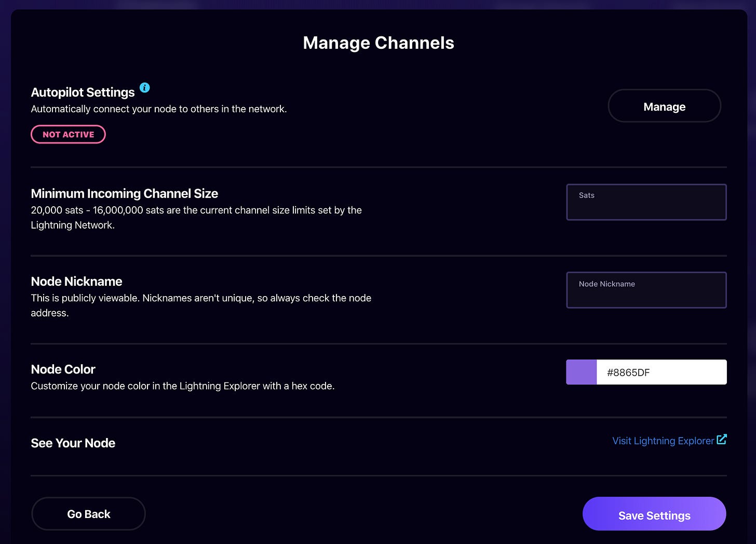
Task: Follow the Visit Lightning Explorer link
Action: click(663, 441)
